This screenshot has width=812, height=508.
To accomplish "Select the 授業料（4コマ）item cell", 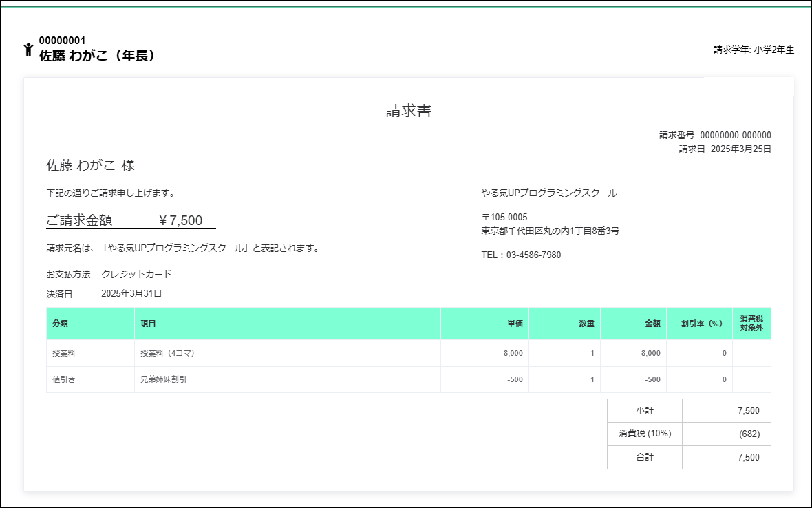I will [x=168, y=353].
